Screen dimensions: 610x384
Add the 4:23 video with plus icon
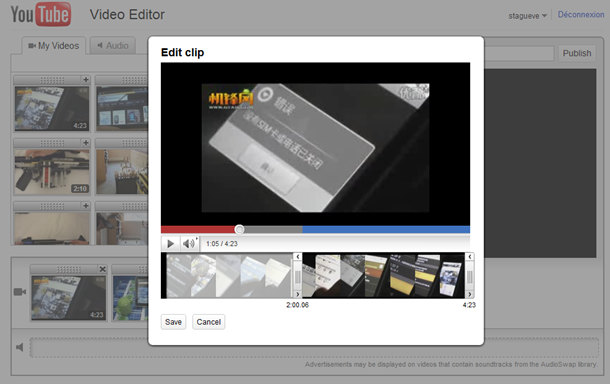pyautogui.click(x=86, y=80)
